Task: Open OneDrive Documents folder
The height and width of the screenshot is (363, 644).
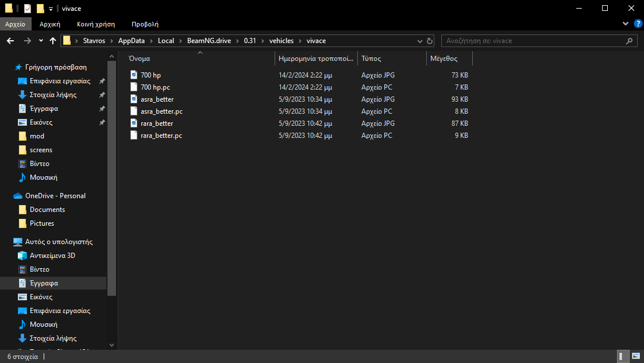Action: pyautogui.click(x=47, y=210)
